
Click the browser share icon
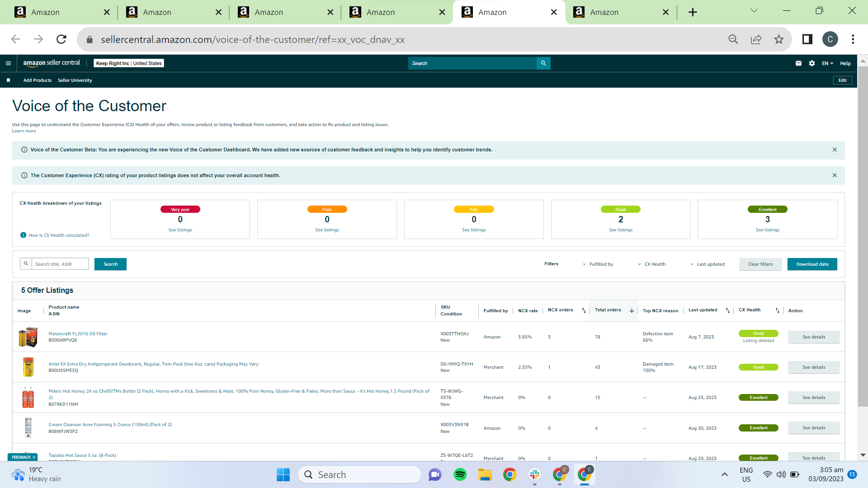(756, 39)
